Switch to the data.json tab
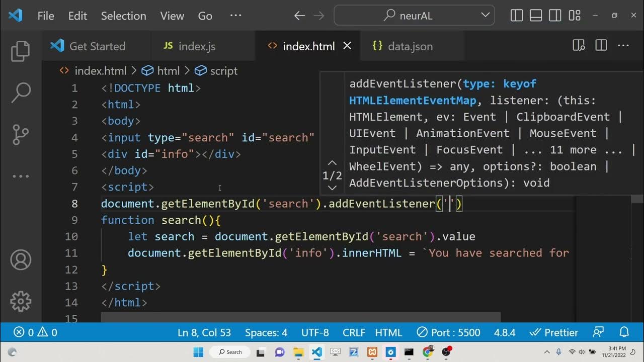Image resolution: width=644 pixels, height=362 pixels. pos(410,46)
